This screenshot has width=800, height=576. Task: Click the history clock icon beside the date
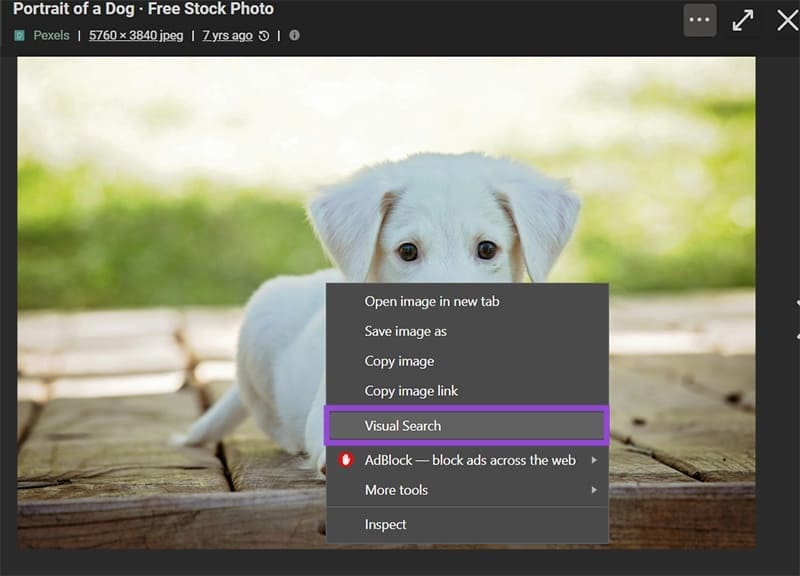pyautogui.click(x=264, y=35)
